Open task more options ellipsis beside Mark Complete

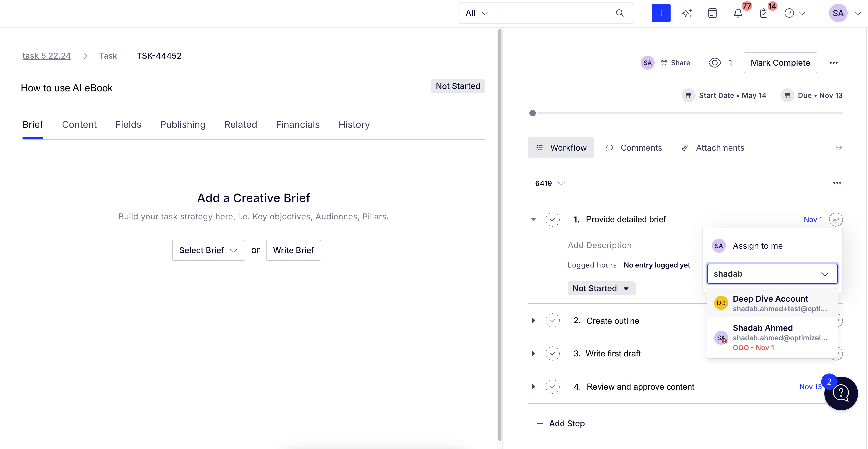tap(834, 63)
